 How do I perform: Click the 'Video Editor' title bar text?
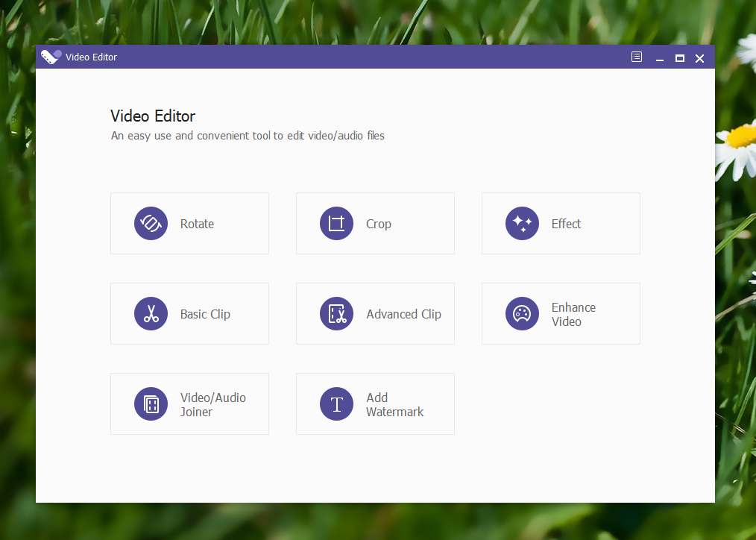point(91,57)
